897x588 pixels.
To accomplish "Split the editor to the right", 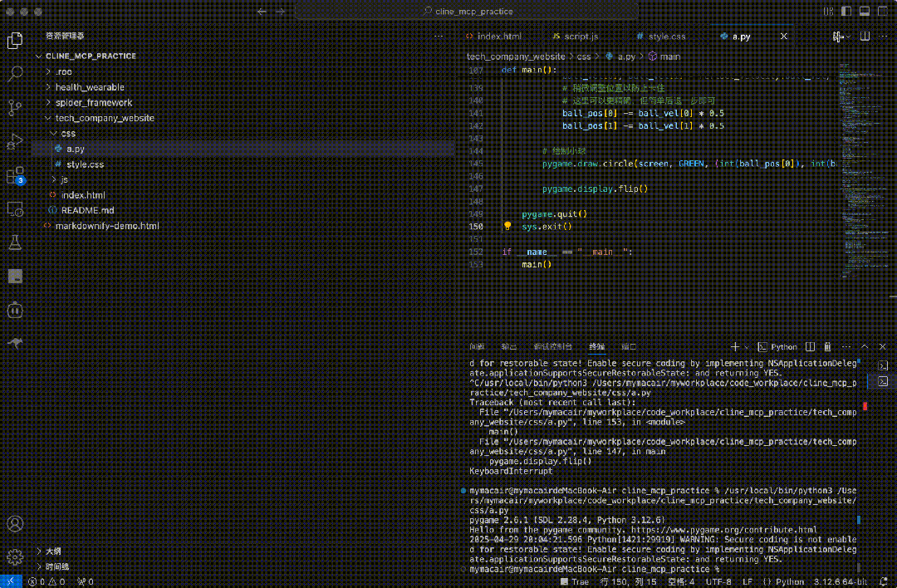I will click(x=865, y=37).
